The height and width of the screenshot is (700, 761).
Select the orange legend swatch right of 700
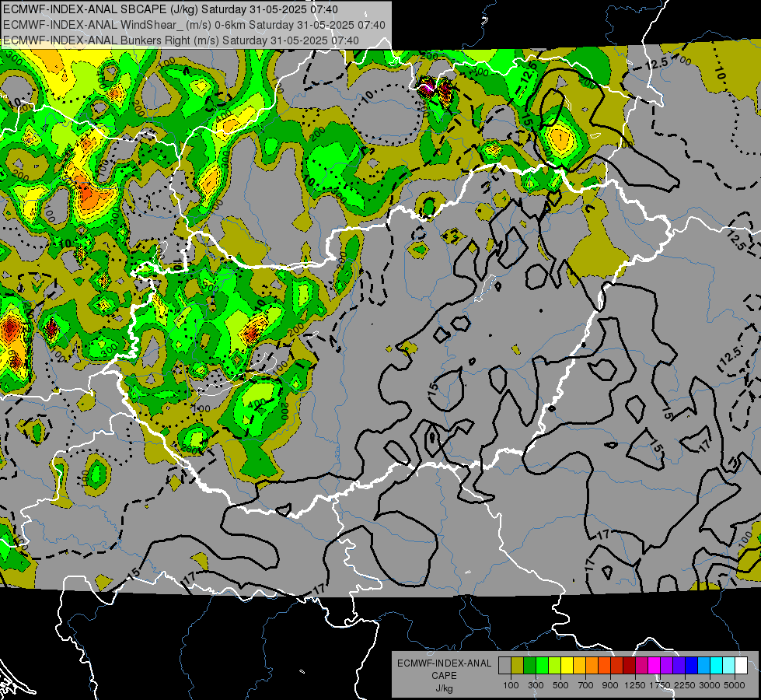point(592,665)
